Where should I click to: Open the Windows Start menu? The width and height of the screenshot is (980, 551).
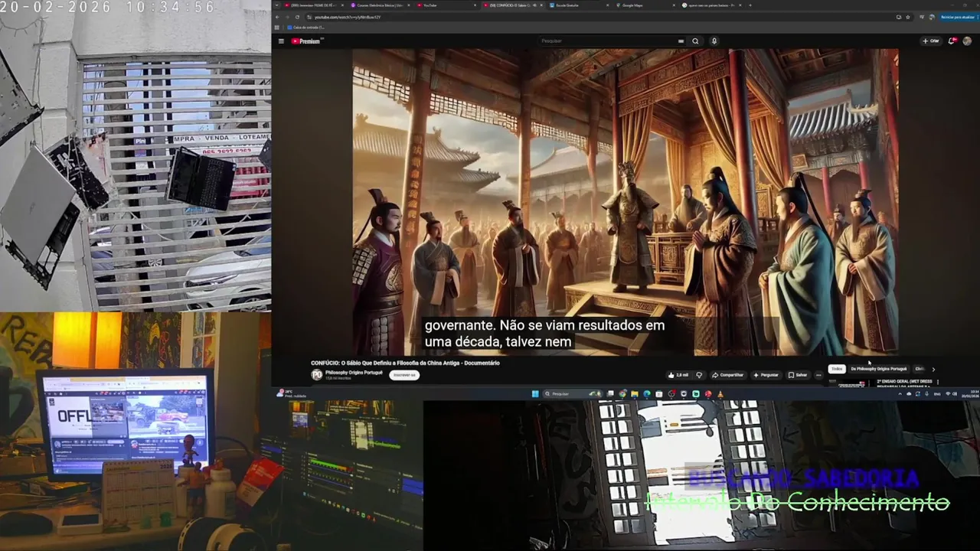535,394
